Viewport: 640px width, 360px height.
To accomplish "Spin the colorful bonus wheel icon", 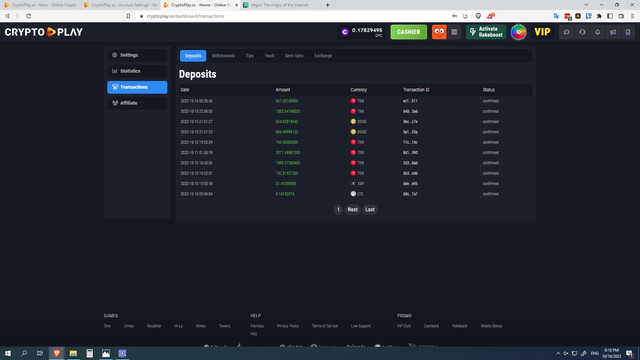I will [518, 32].
